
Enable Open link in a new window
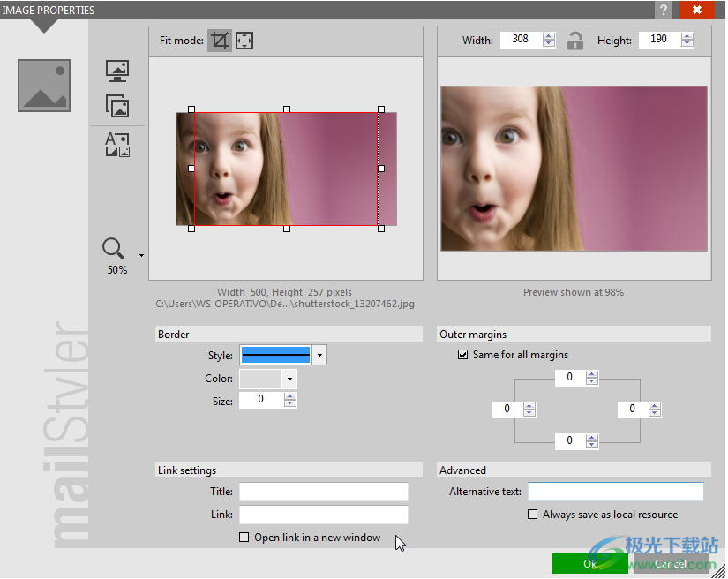pos(244,538)
